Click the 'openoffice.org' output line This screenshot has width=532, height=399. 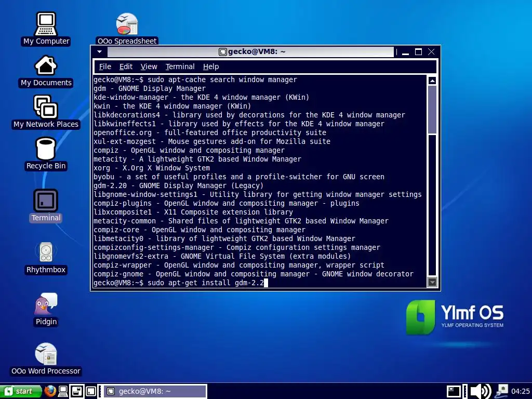(x=210, y=132)
